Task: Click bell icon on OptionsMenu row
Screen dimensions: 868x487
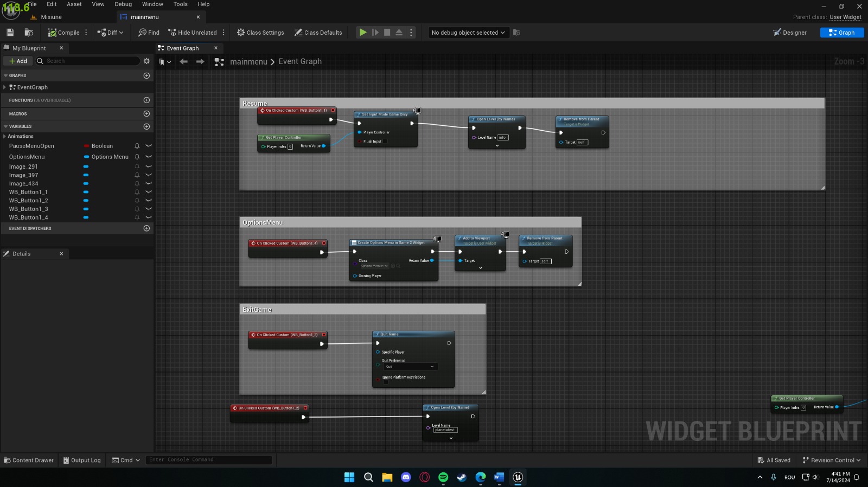Action: click(137, 157)
